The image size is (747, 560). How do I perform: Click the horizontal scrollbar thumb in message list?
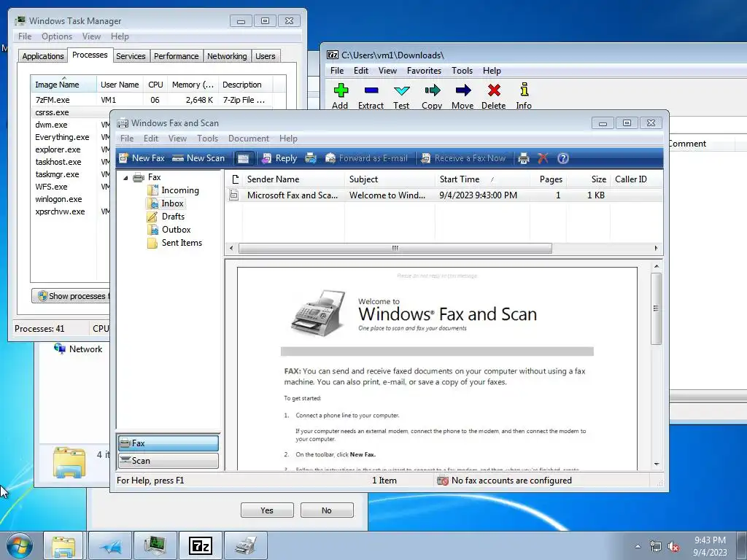(395, 248)
